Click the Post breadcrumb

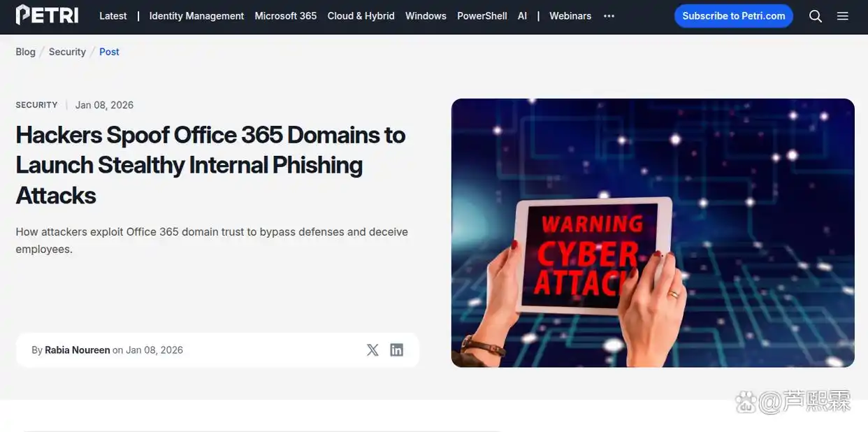pos(109,52)
